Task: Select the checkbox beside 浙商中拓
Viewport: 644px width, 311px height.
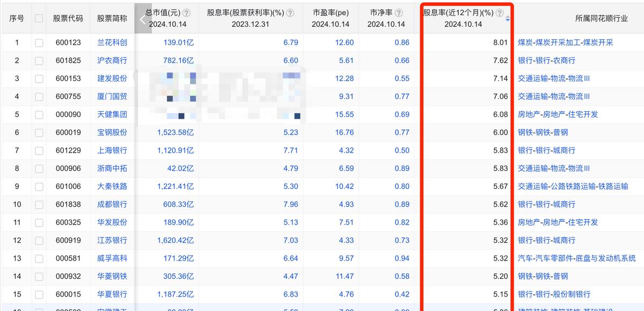Action: 39,169
